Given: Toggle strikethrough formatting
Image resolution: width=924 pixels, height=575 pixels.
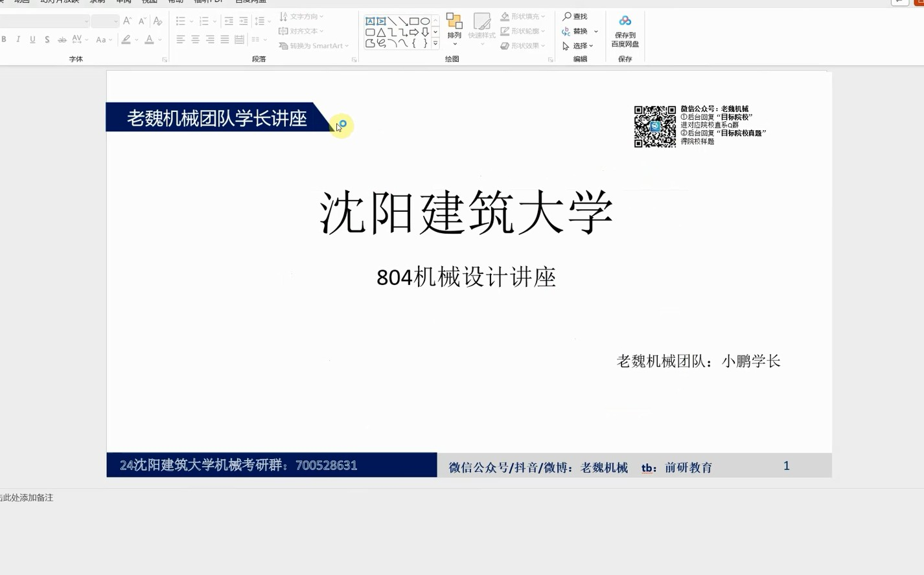Looking at the screenshot, I should click(62, 39).
